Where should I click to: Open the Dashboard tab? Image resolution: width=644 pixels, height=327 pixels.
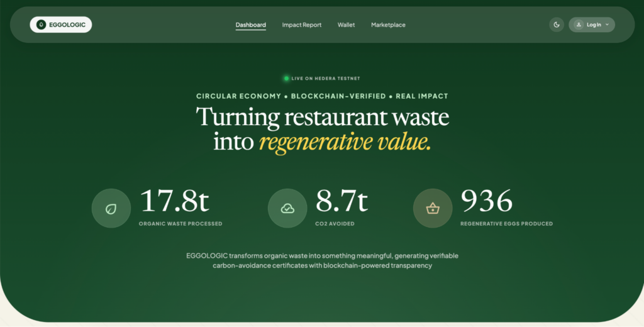[x=250, y=25]
